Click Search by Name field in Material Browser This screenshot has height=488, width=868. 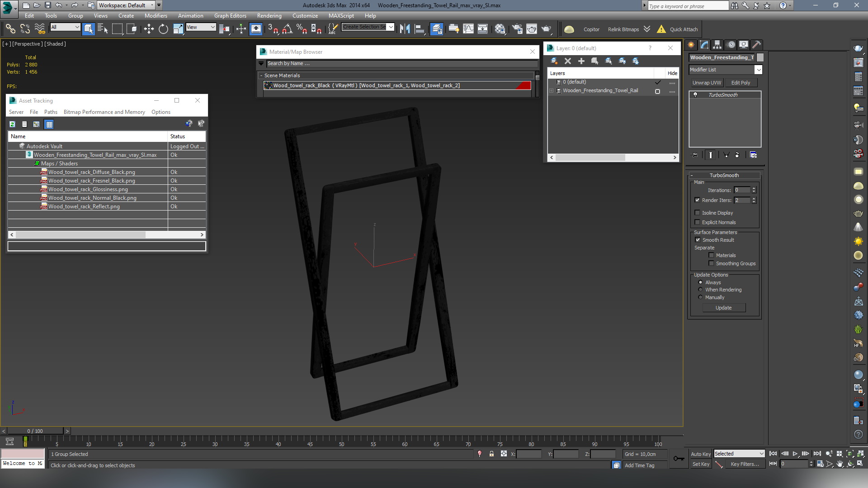(x=401, y=64)
